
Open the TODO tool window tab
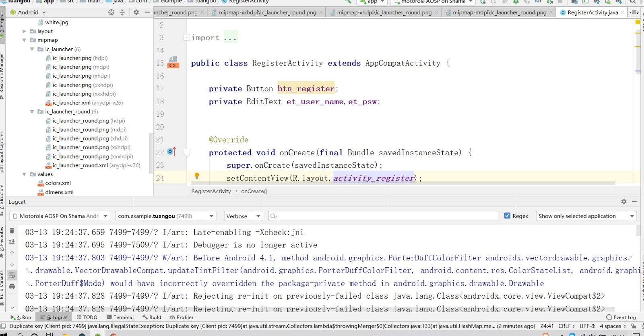pyautogui.click(x=87, y=317)
